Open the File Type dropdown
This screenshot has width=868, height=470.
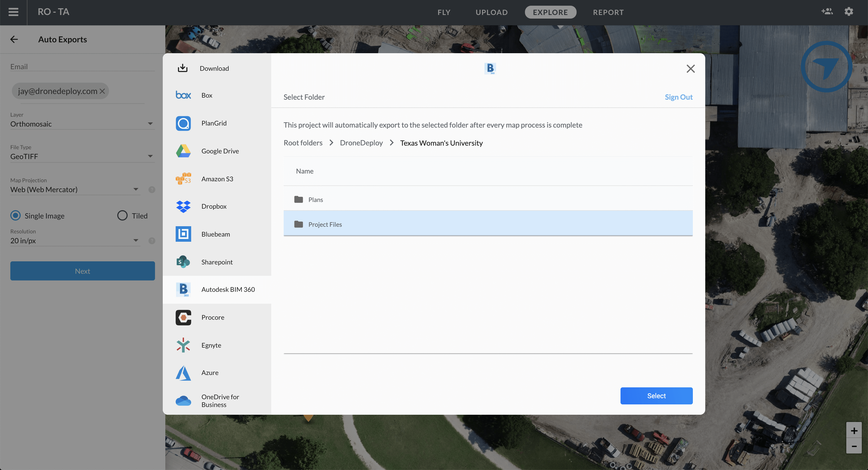pos(82,157)
